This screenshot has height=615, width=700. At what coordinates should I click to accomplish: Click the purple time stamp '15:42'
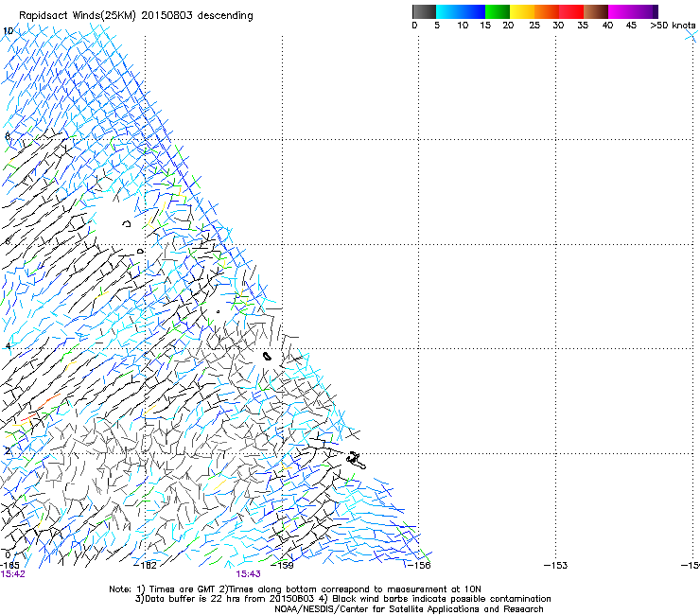pyautogui.click(x=12, y=574)
